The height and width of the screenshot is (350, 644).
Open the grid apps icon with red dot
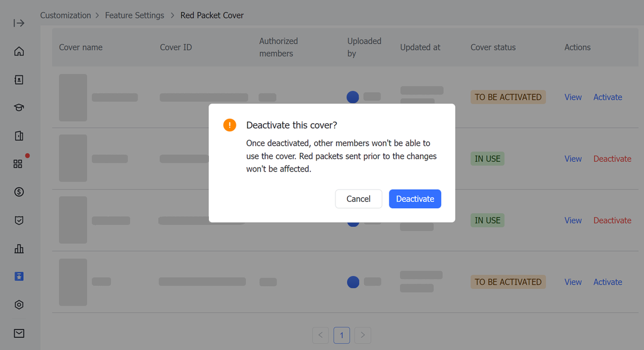click(x=18, y=164)
